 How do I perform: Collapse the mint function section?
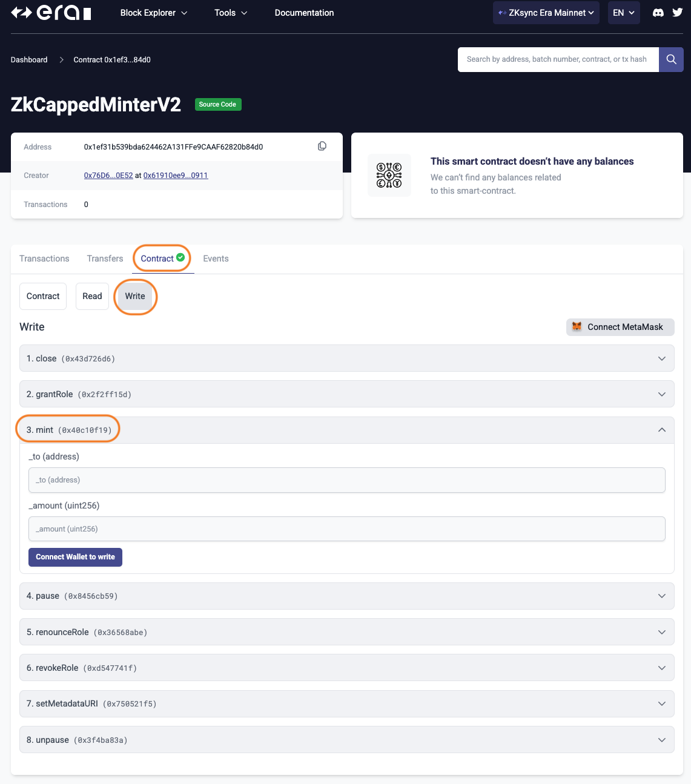[661, 430]
